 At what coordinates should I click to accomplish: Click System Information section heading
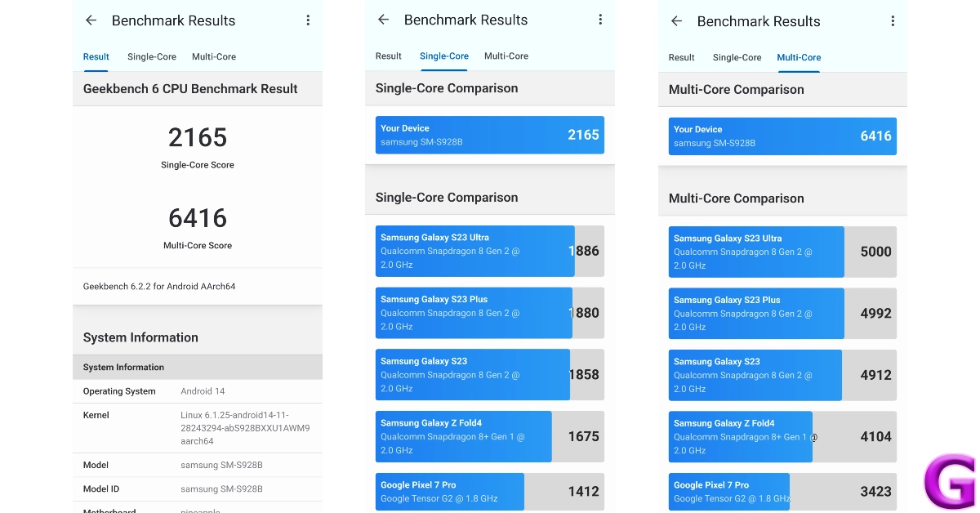[x=140, y=337]
